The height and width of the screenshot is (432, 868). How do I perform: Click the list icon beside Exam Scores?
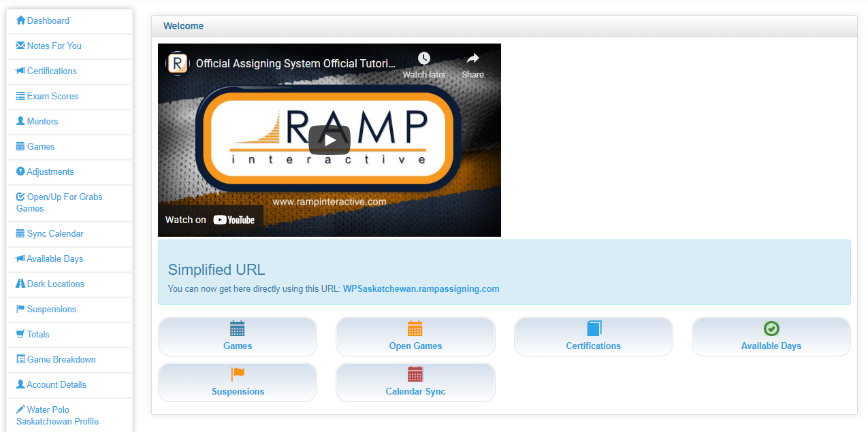[20, 96]
